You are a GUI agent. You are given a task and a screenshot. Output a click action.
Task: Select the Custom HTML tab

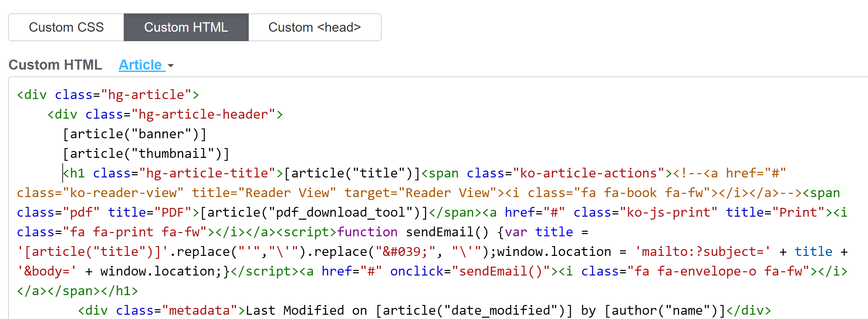tap(186, 27)
